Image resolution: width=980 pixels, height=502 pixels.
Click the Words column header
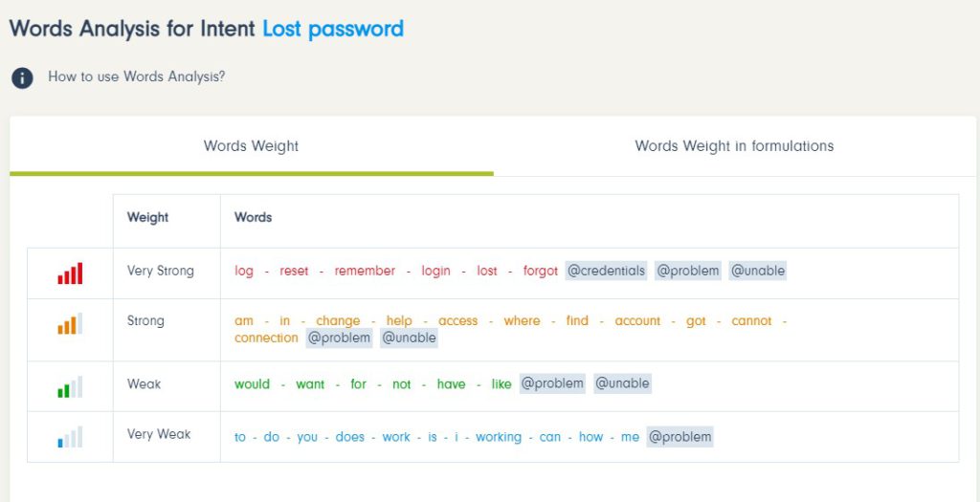[253, 217]
